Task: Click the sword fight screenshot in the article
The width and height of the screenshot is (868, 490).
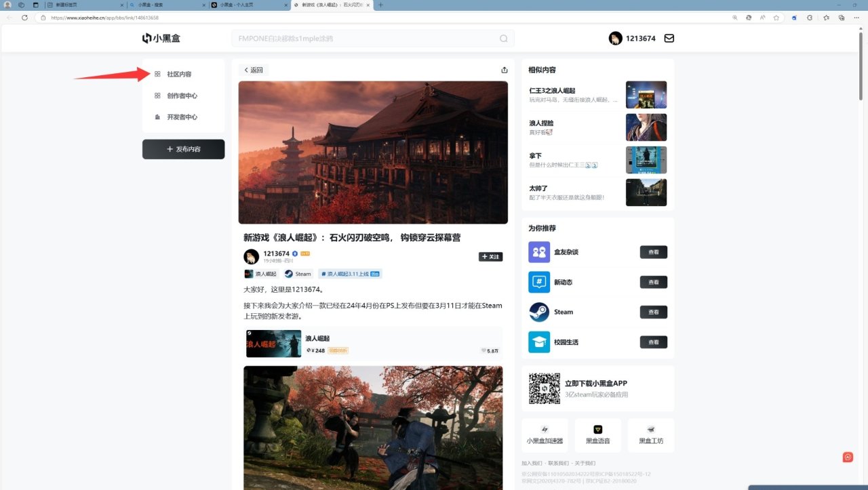Action: [x=373, y=428]
